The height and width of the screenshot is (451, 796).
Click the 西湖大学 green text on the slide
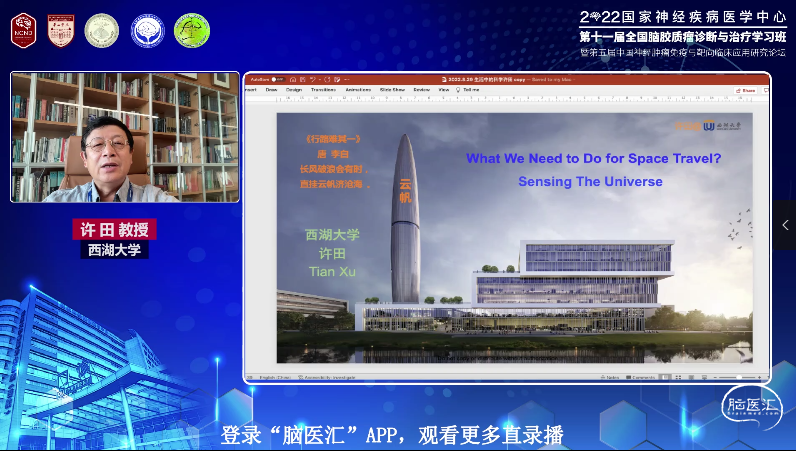coord(333,235)
